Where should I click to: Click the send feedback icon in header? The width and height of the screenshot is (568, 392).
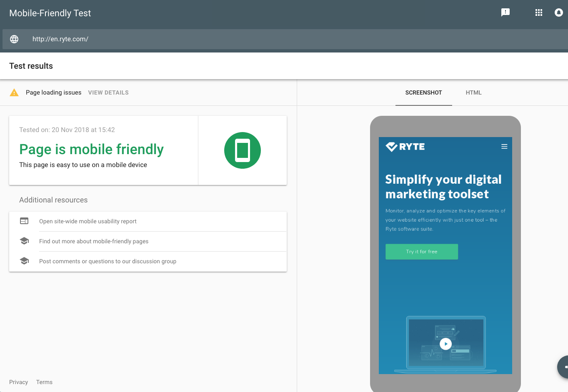(x=505, y=12)
